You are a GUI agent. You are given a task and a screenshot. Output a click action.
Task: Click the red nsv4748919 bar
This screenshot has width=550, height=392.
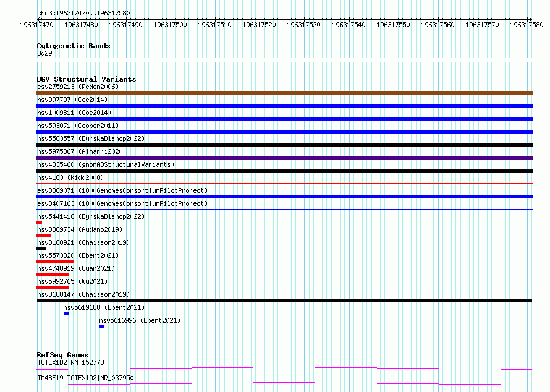click(53, 275)
